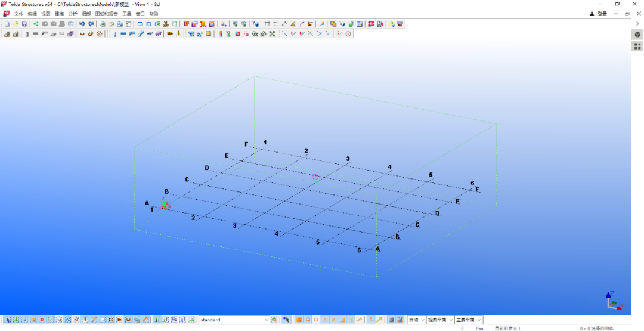Toggle the first selection switch arrow icon
Screen dimensions: 644x331
(7, 320)
